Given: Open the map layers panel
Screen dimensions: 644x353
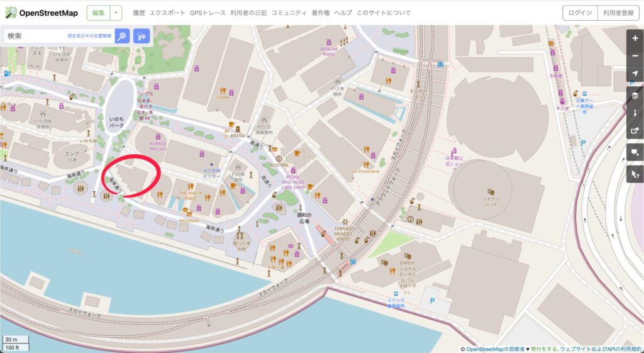Looking at the screenshot, I should [x=635, y=96].
